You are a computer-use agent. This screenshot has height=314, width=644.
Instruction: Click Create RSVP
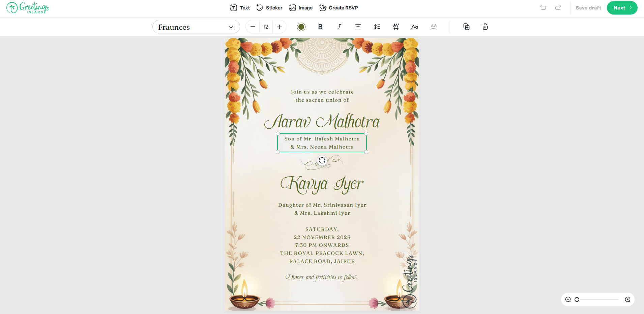(339, 8)
